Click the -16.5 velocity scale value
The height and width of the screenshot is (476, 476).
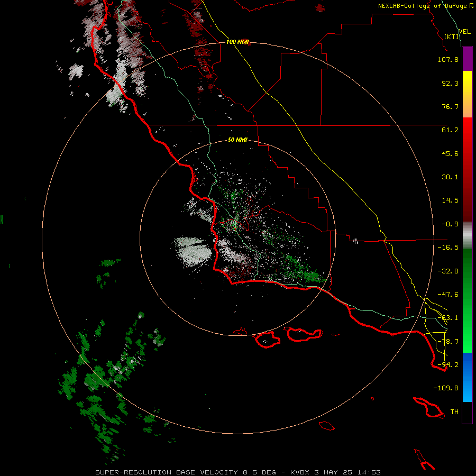(x=448, y=248)
